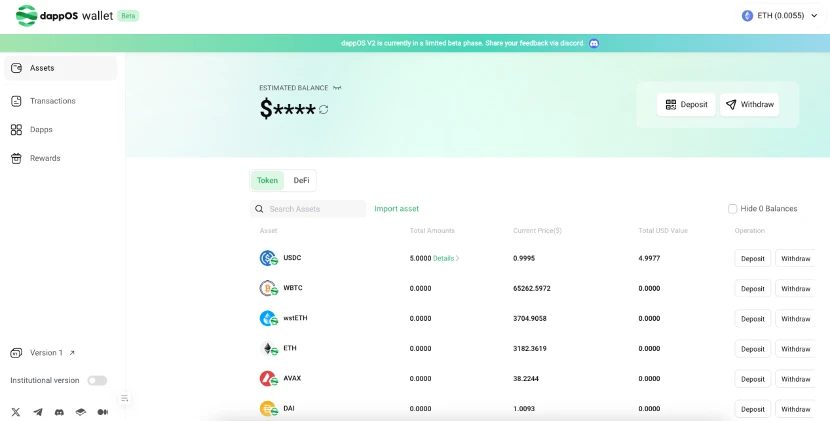Switch to the DeFi tab
The height and width of the screenshot is (422, 830).
click(301, 181)
